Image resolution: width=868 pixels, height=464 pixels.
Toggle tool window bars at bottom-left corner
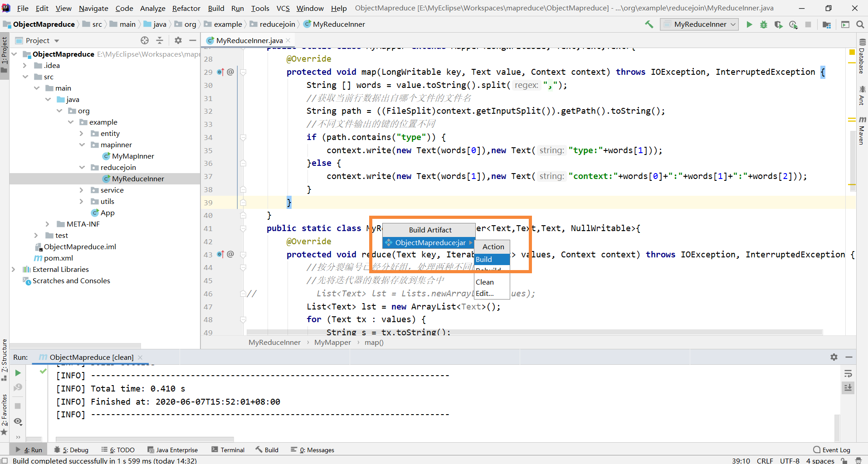coord(5,460)
